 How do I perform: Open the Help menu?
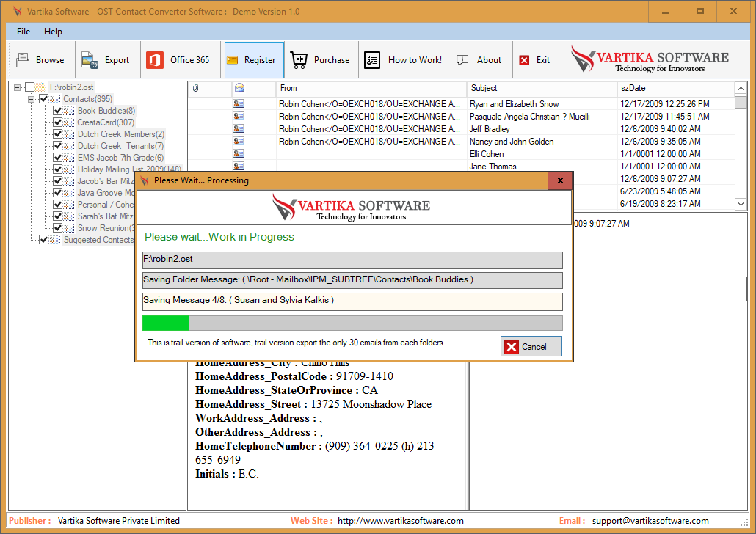(x=53, y=32)
